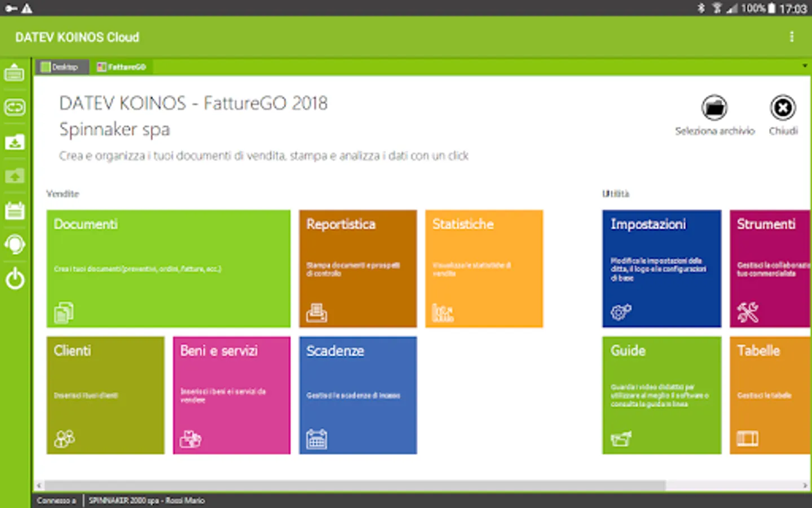Open the Documenti tile
812x508 pixels.
169,269
